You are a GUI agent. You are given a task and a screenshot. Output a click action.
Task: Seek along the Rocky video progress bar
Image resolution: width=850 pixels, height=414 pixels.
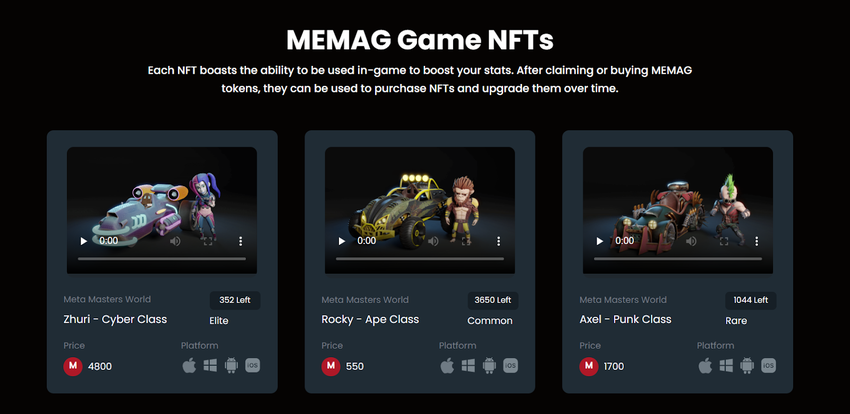pyautogui.click(x=420, y=258)
